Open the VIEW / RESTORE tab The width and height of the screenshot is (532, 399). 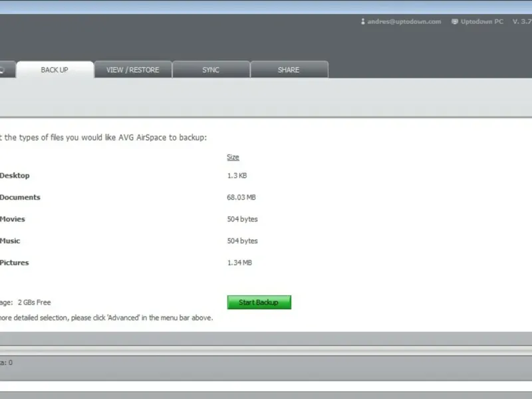pyautogui.click(x=133, y=70)
